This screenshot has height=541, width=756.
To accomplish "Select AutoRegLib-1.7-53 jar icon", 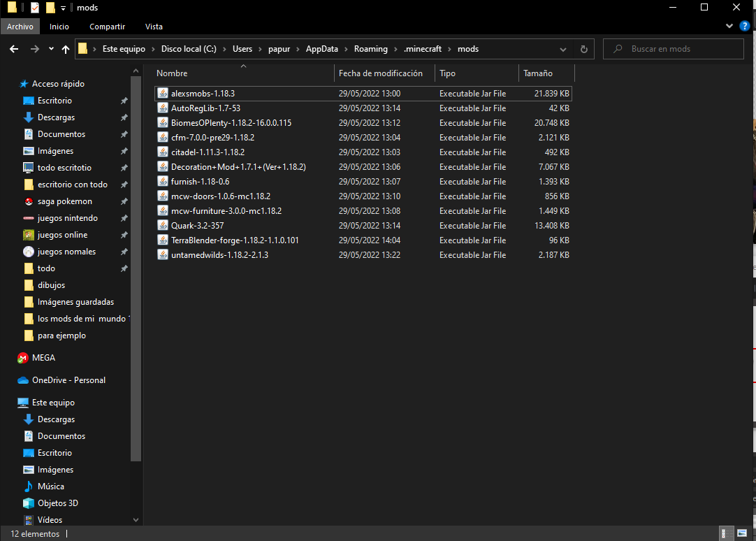I will [x=163, y=108].
